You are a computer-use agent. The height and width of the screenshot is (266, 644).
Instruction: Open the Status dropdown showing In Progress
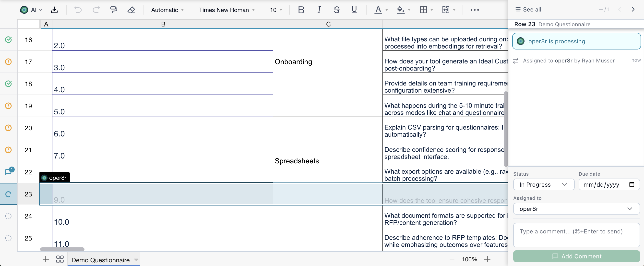tap(544, 184)
